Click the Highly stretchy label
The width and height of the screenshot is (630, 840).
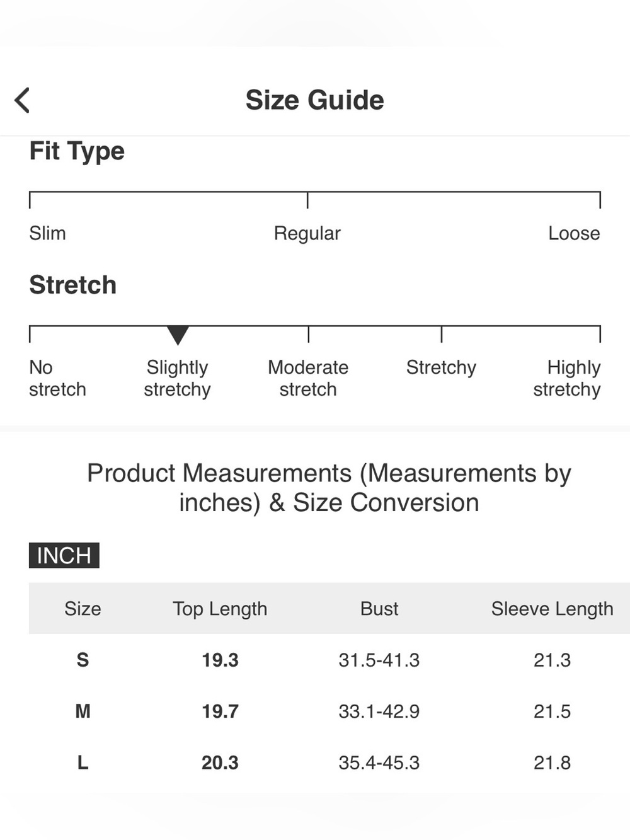coord(566,378)
